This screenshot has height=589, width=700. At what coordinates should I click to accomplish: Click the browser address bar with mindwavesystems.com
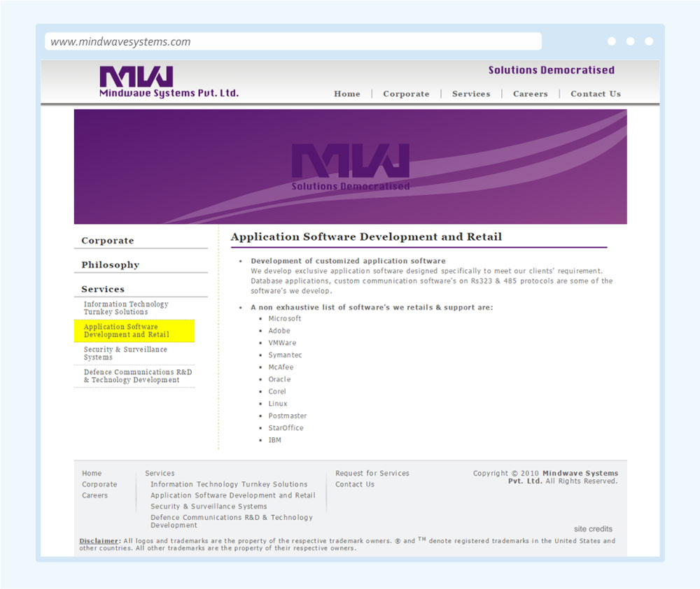point(293,41)
